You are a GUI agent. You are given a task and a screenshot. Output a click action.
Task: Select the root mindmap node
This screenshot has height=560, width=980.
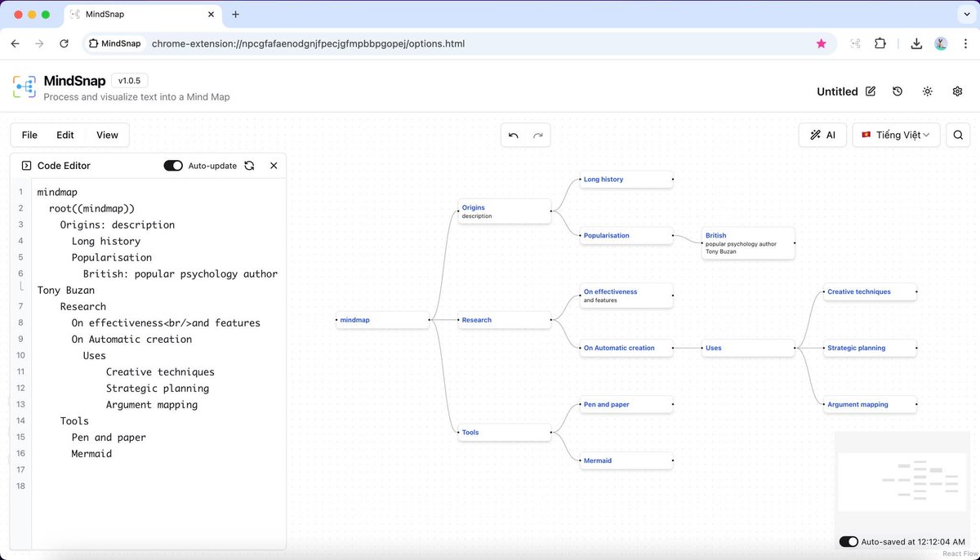(x=383, y=320)
